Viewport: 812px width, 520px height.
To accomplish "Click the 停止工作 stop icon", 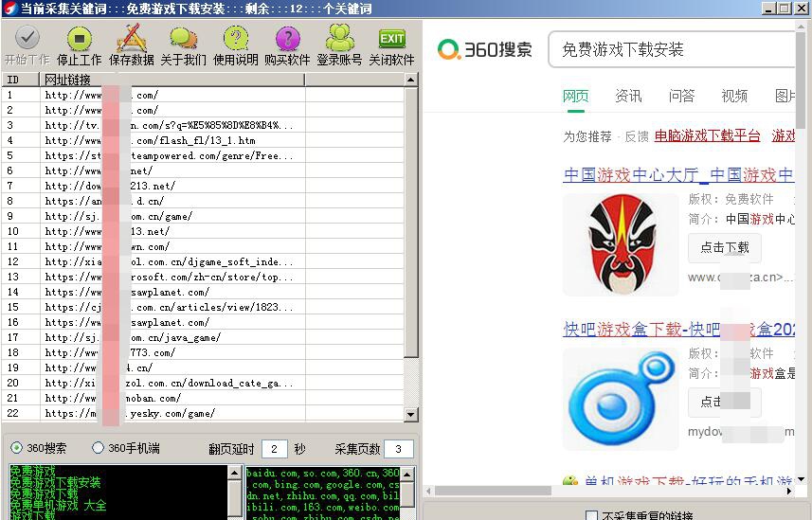I will point(80,38).
